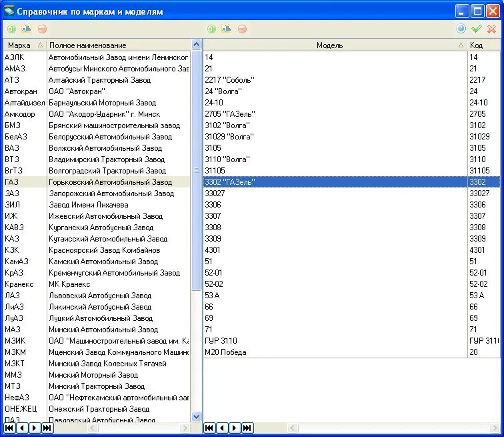Select the ВАЗ brand row
The image size is (504, 437).
tap(97, 148)
